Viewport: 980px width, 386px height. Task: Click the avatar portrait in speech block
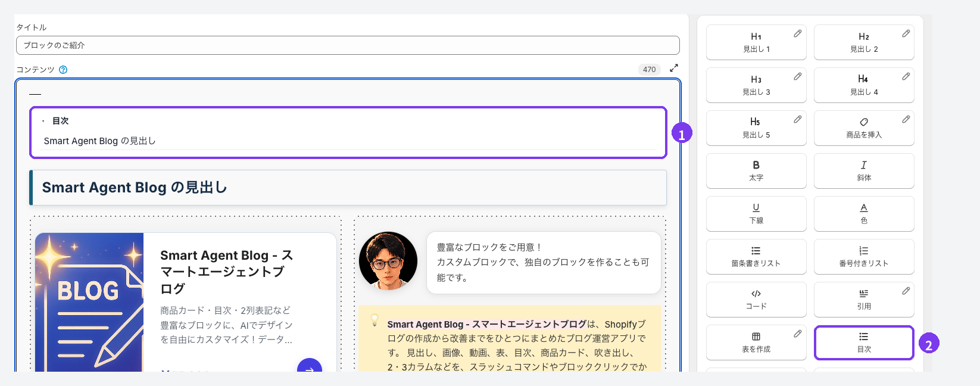click(x=388, y=261)
